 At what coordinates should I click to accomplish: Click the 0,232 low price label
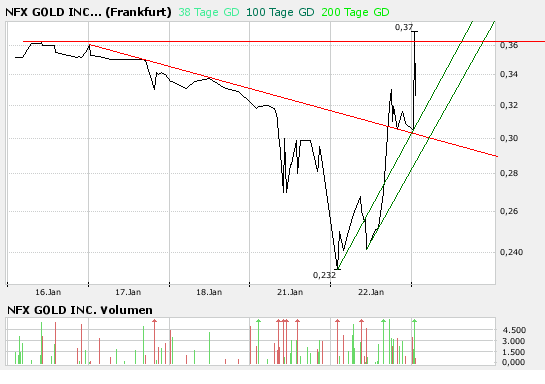(x=324, y=275)
